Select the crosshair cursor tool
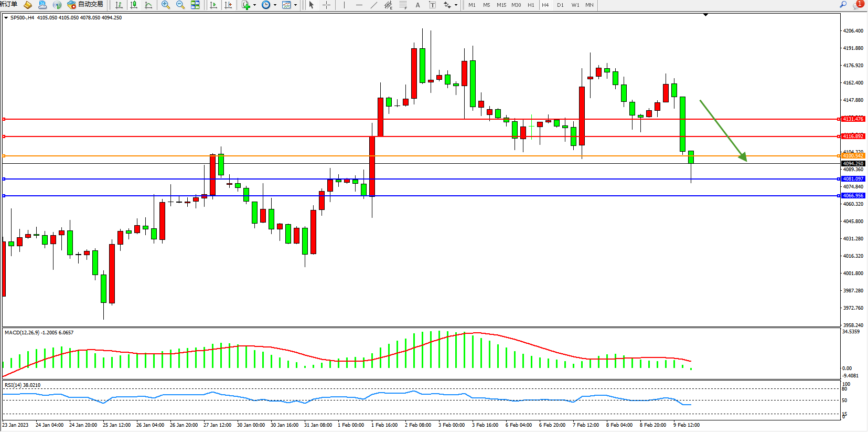This screenshot has width=868, height=432. tap(326, 5)
